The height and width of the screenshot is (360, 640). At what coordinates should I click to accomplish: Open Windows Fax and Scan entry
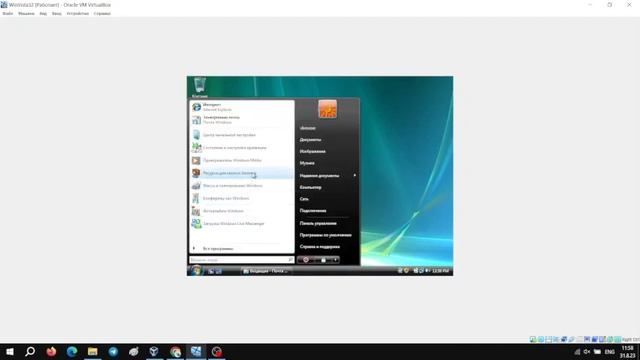point(242,185)
